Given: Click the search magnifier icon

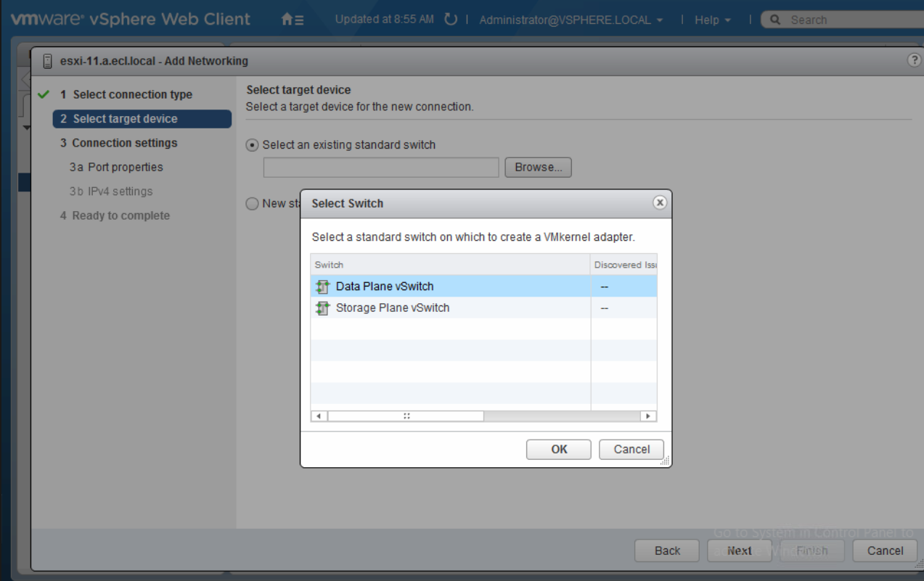Looking at the screenshot, I should [775, 20].
